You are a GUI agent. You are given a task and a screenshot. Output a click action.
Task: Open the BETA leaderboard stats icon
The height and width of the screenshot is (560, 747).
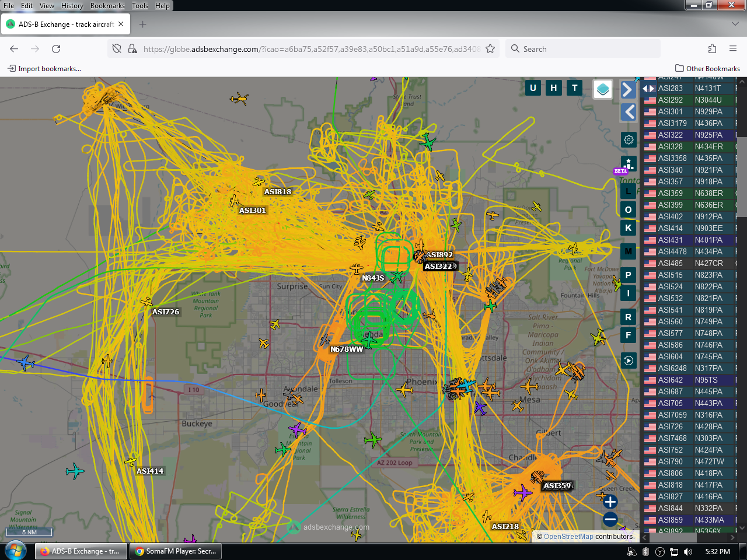629,164
